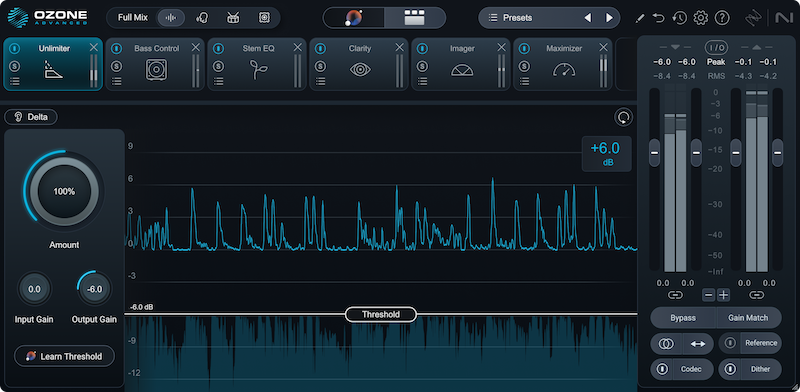Viewport: 800px width, 392px height.
Task: Click the pencil edit icon
Action: point(640,18)
